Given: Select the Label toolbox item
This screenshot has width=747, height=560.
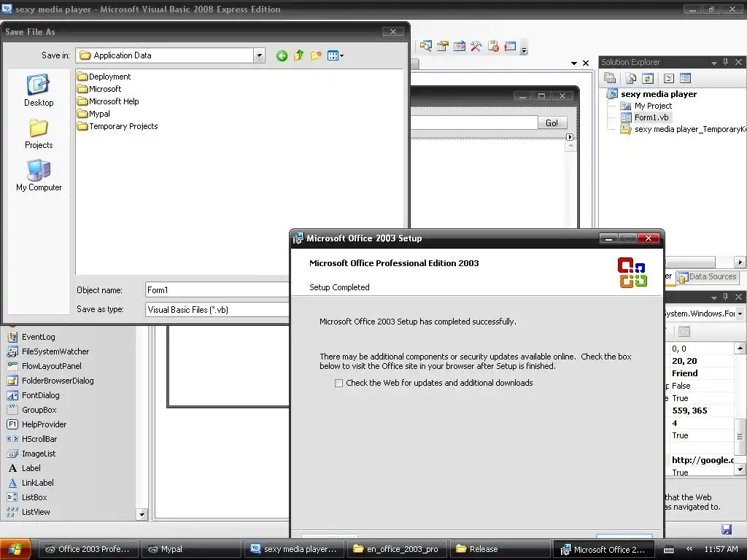Looking at the screenshot, I should [24, 468].
